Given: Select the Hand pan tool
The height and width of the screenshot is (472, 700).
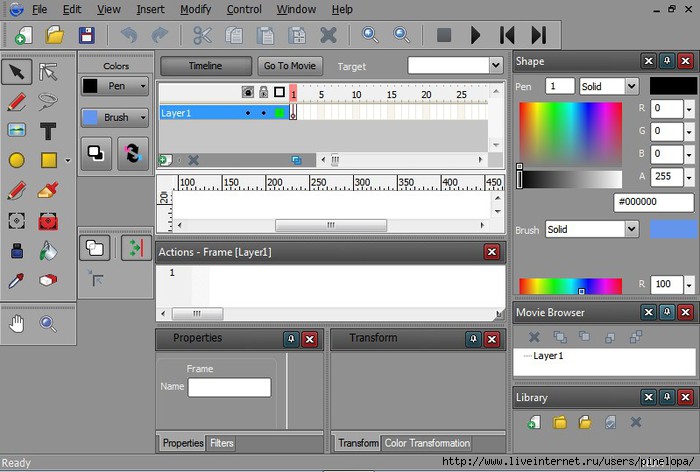Looking at the screenshot, I should pyautogui.click(x=17, y=323).
